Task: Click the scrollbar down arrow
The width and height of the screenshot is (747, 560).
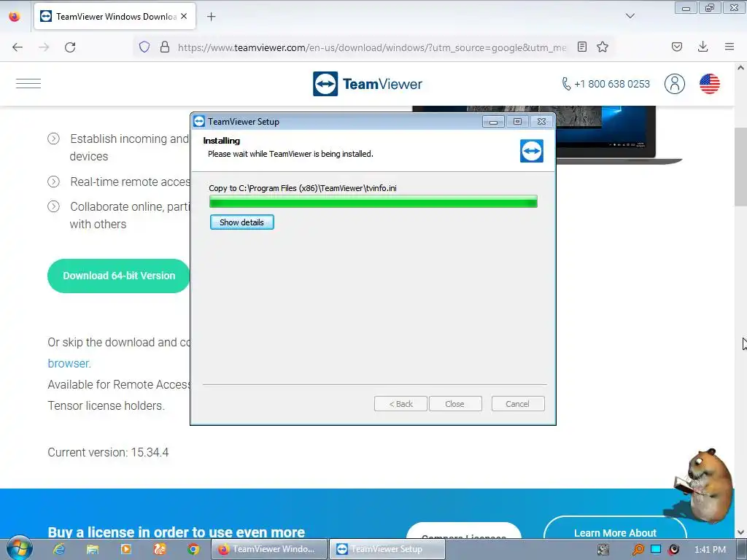Action: point(740,532)
